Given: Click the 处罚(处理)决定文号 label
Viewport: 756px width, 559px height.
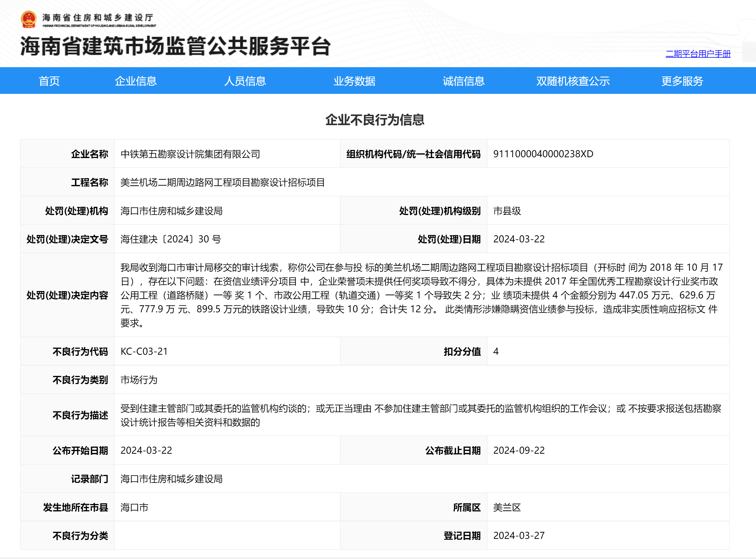Looking at the screenshot, I should 67,239.
